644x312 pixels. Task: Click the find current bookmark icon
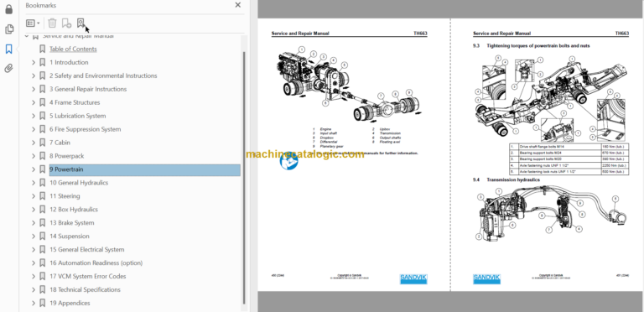pos(80,23)
